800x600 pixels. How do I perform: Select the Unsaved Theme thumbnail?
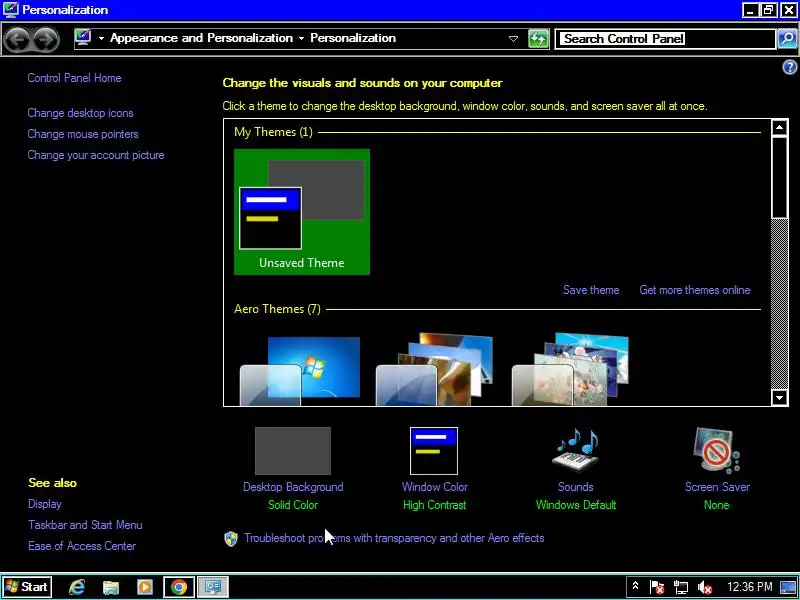tap(302, 212)
